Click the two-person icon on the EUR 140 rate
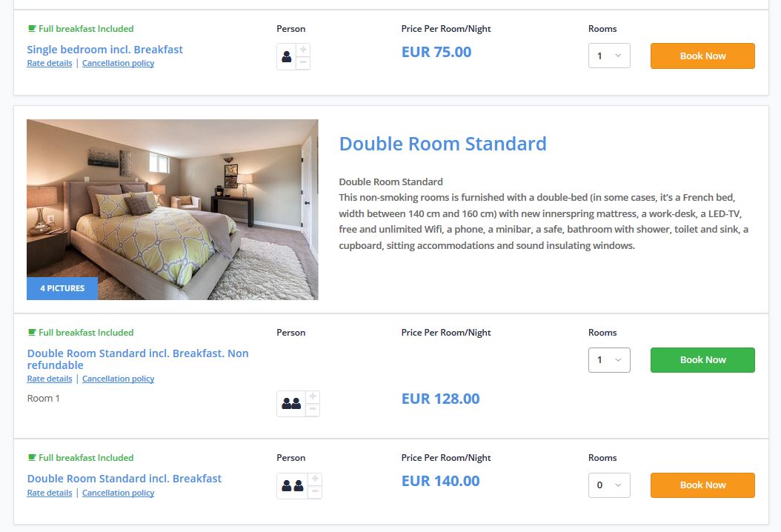The width and height of the screenshot is (781, 532). point(293,485)
